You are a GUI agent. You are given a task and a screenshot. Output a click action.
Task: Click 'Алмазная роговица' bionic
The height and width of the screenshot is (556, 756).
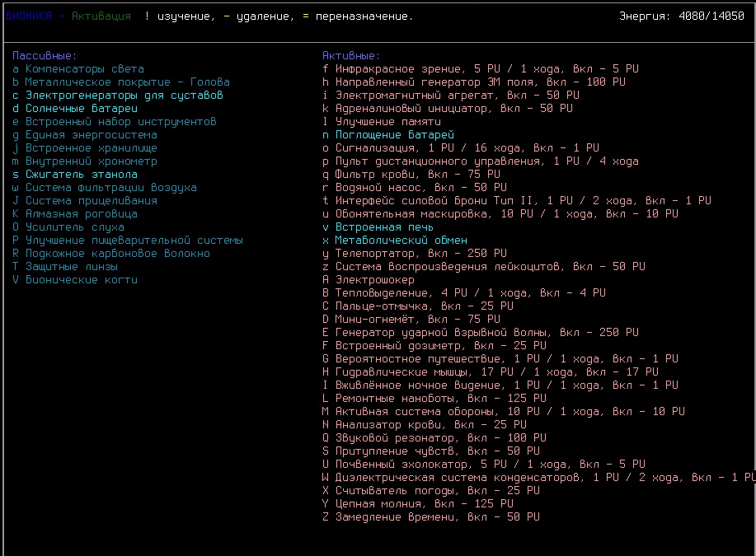pos(75,214)
